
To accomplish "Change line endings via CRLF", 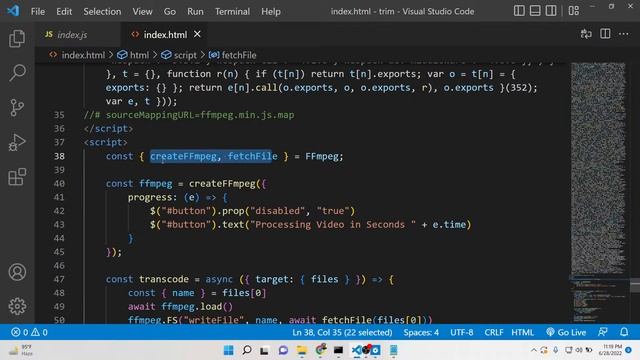I will pyautogui.click(x=493, y=332).
